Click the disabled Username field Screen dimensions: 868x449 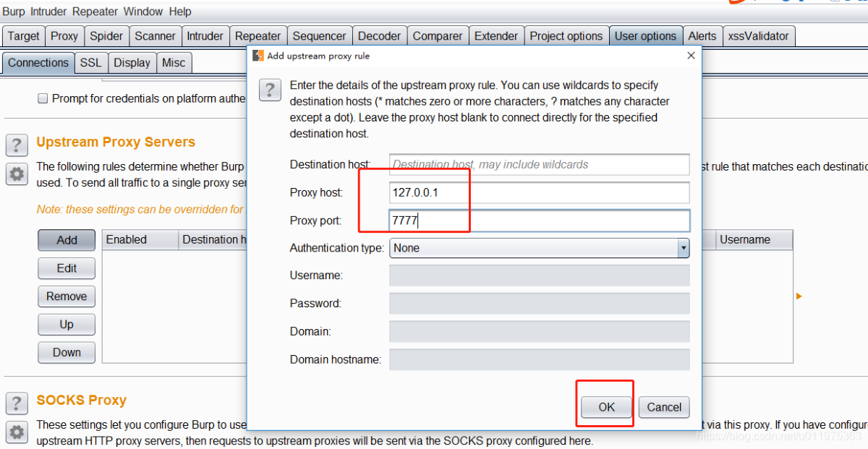click(540, 275)
